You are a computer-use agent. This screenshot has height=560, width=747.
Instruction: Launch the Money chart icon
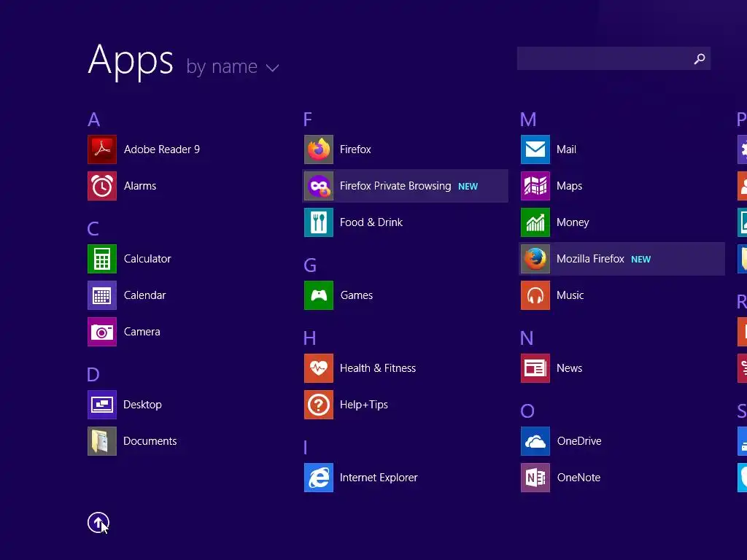pyautogui.click(x=535, y=222)
